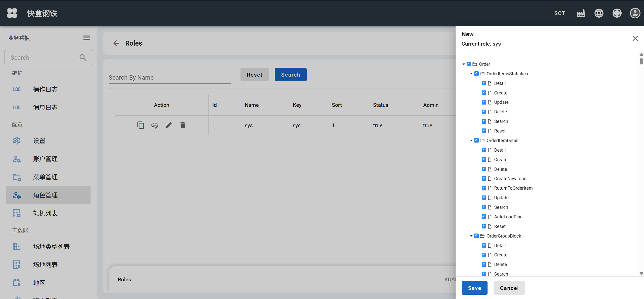The width and height of the screenshot is (644, 299).
Task: Click the icon beside 场地列表
Action: [17, 264]
